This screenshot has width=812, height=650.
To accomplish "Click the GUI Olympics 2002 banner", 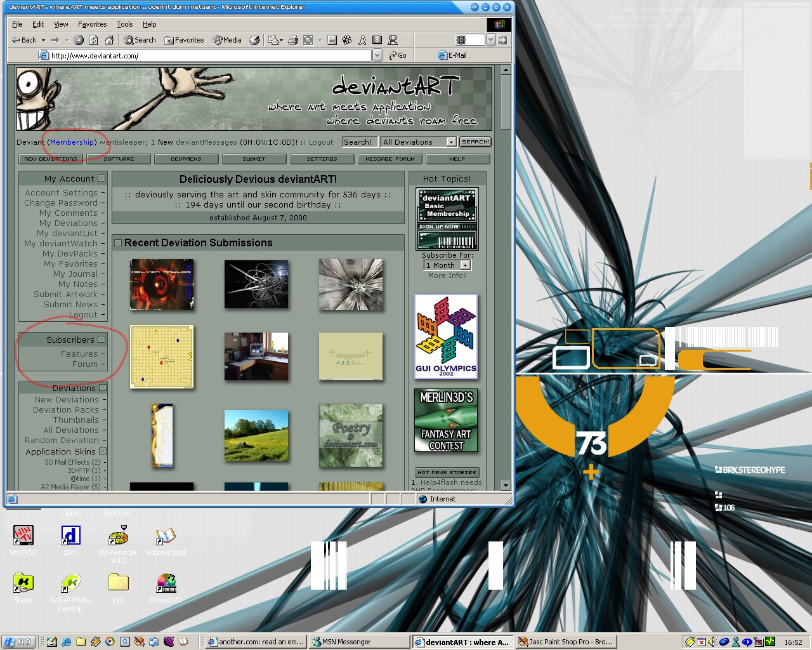I will tap(446, 336).
